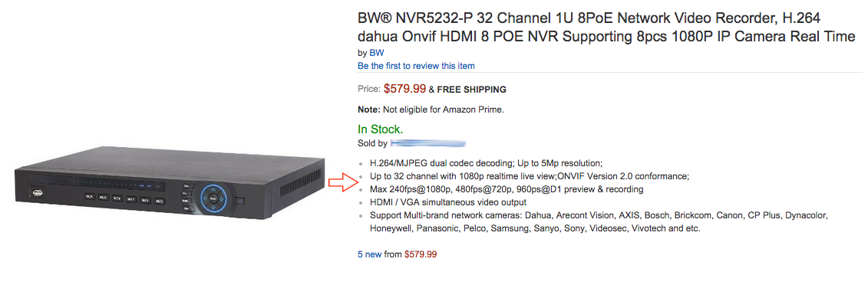
Task: Open the BW brand link
Action: point(376,53)
